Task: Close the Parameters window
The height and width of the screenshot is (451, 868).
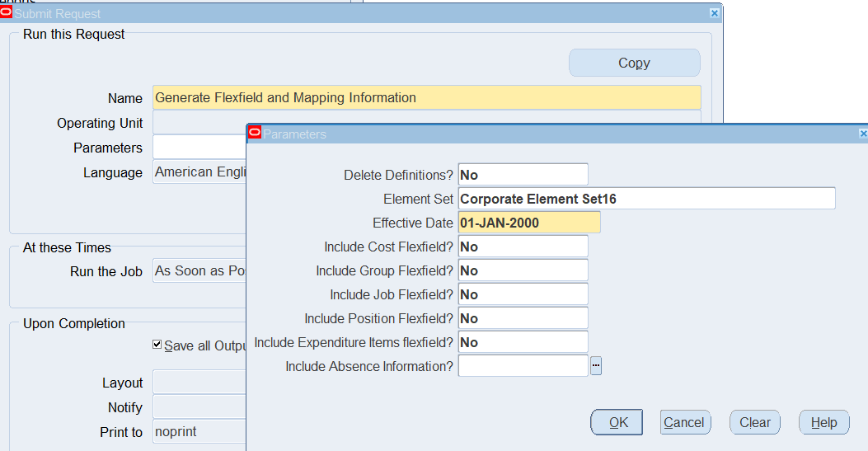Action: tap(863, 134)
